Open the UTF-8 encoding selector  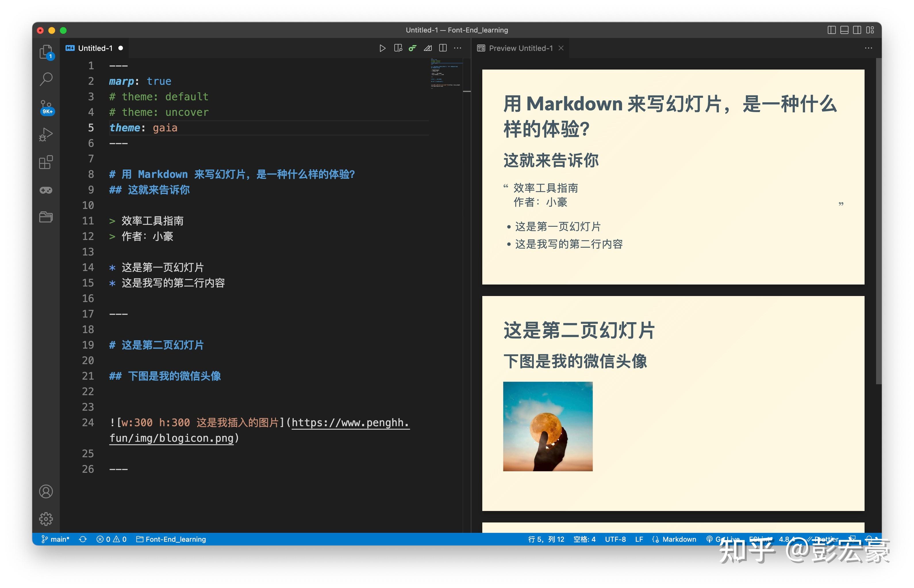coord(615,539)
